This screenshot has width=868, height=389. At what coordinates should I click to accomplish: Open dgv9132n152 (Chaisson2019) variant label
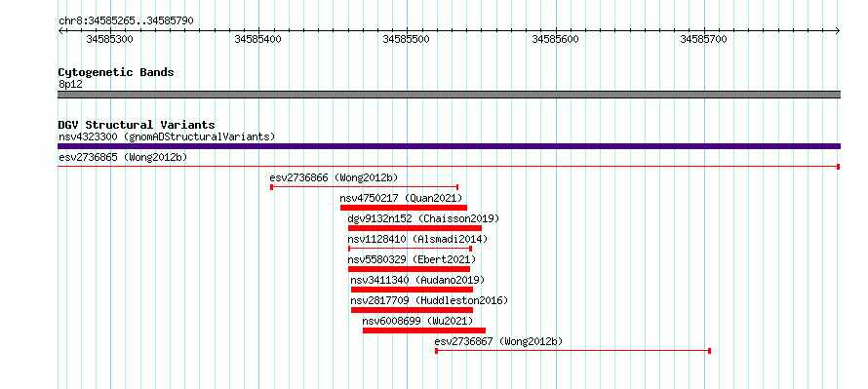coord(423,218)
